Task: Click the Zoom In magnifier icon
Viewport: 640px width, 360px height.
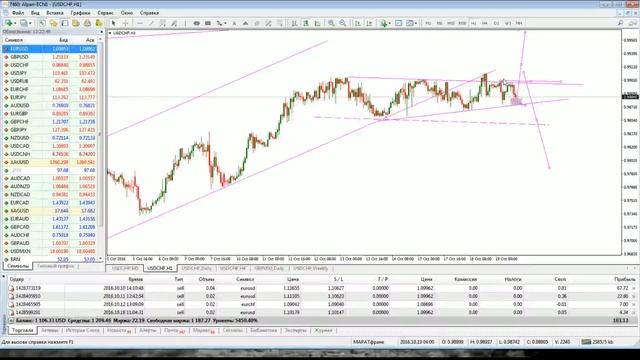Action: pos(331,23)
